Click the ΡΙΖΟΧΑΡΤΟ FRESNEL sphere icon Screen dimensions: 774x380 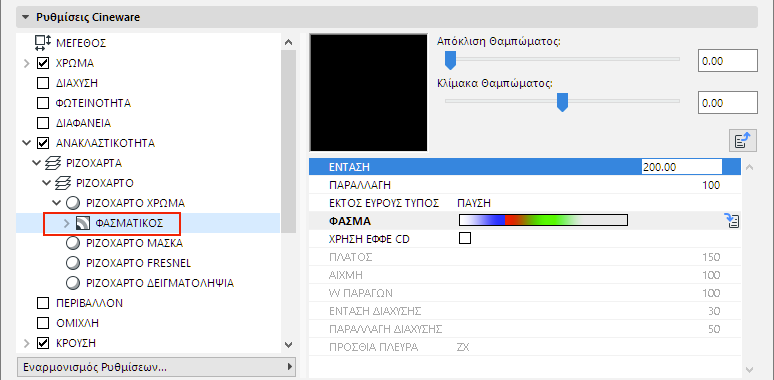coord(73,263)
